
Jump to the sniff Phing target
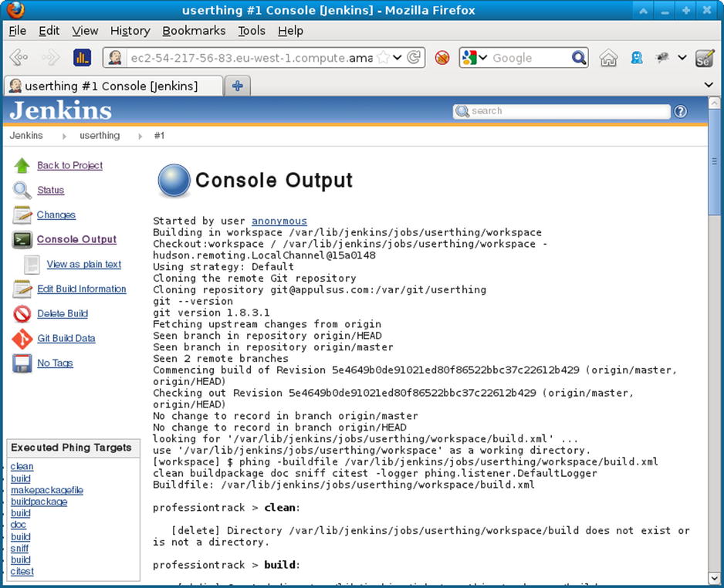pos(19,549)
